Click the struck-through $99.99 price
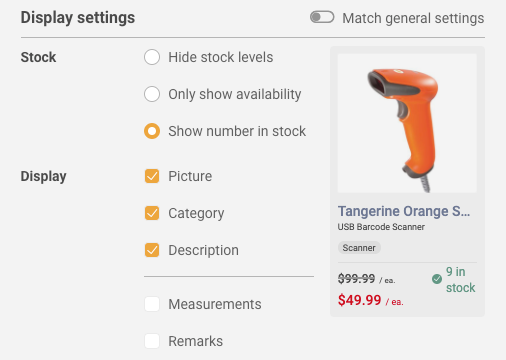 click(x=356, y=279)
